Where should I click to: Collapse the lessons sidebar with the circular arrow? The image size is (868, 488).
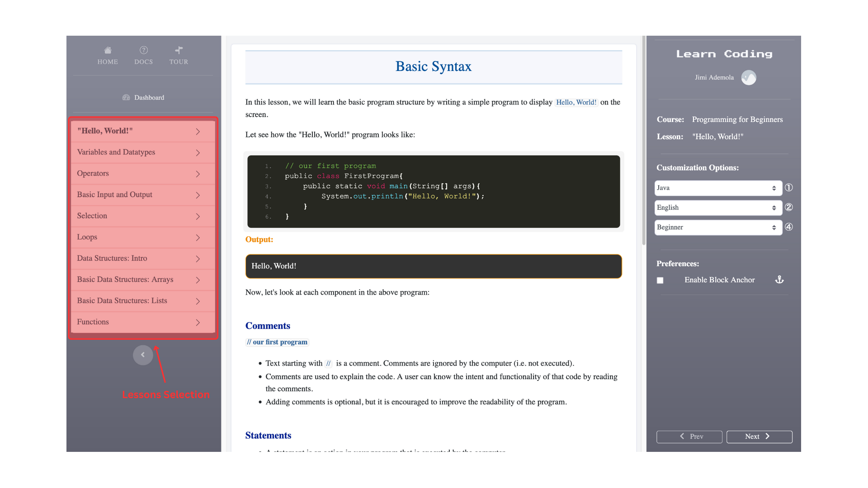(x=143, y=355)
